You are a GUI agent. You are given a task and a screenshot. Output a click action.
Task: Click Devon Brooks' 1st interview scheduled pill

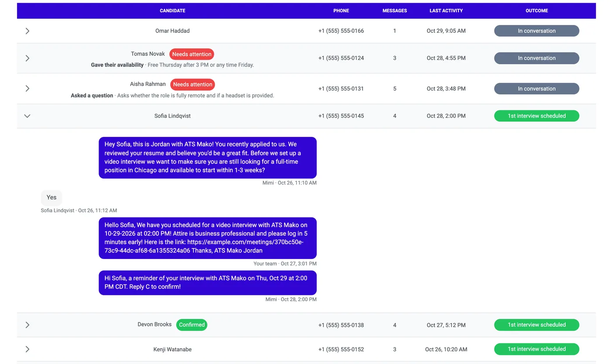[x=537, y=325]
